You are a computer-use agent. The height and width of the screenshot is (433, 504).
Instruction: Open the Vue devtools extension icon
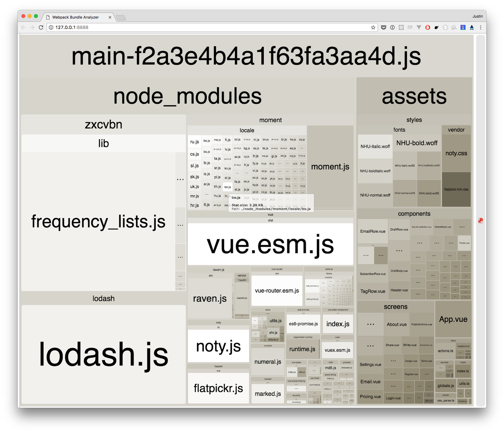[x=419, y=27]
